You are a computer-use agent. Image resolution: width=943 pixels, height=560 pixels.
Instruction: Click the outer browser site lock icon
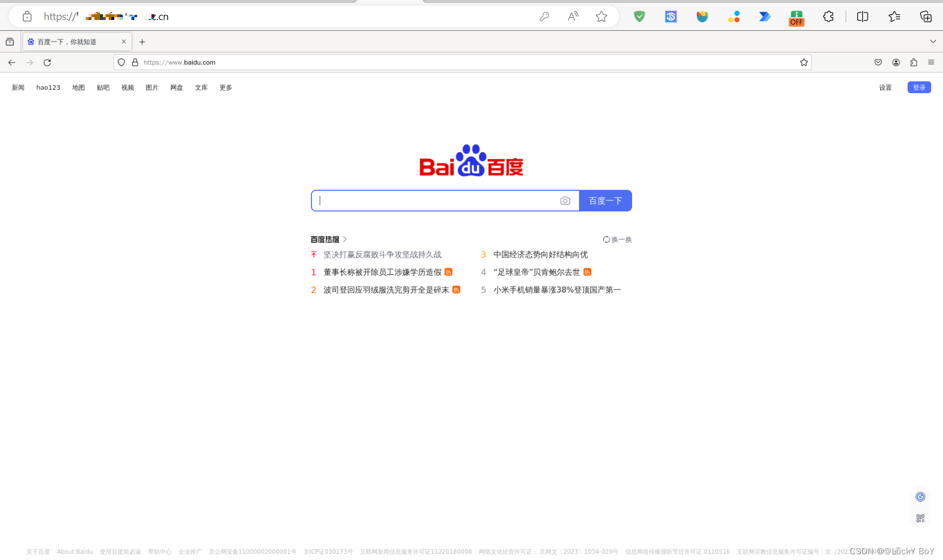point(27,17)
